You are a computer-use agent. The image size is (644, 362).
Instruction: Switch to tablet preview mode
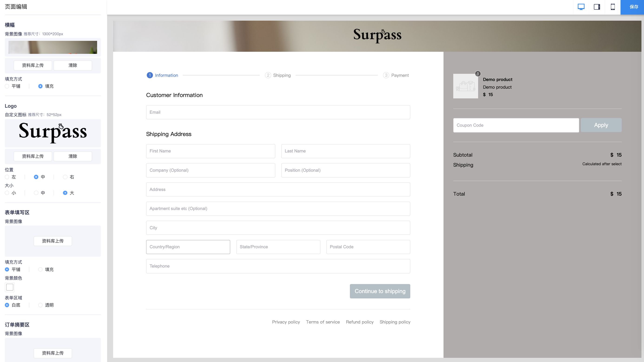pos(597,7)
